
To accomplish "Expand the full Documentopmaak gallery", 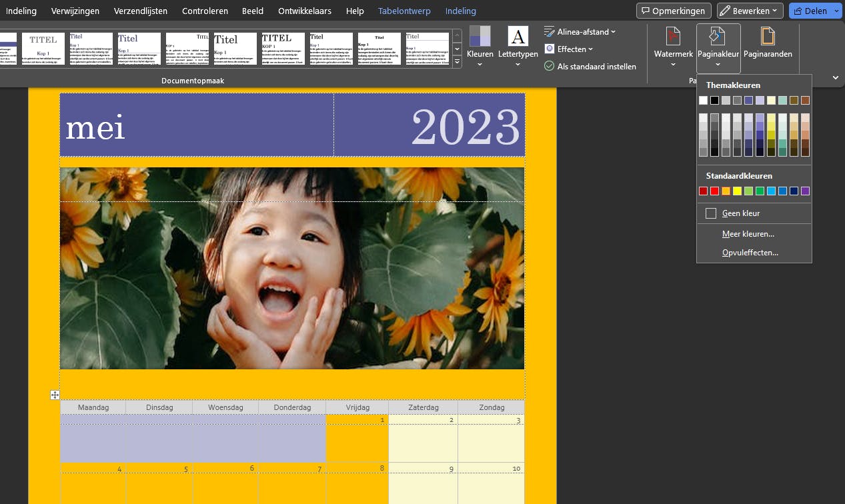I will click(x=457, y=62).
